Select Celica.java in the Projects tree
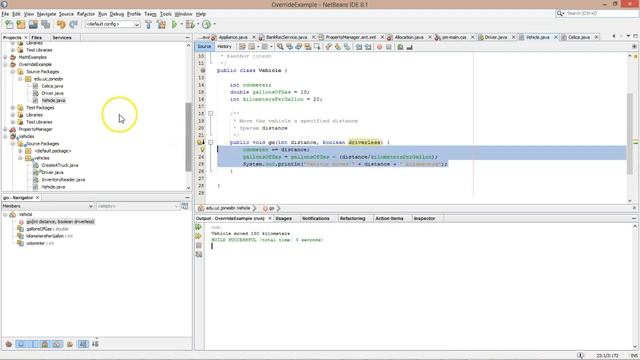 (x=52, y=86)
